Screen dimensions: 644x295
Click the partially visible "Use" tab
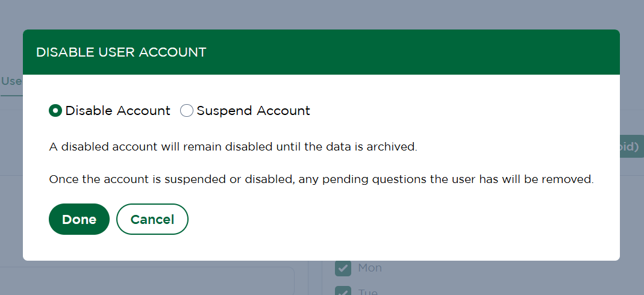pos(11,81)
